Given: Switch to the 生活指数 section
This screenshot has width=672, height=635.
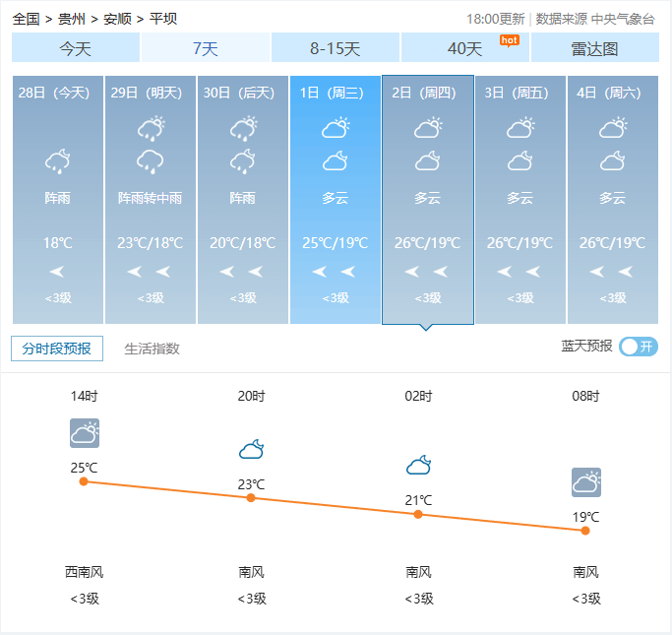Looking at the screenshot, I should pyautogui.click(x=153, y=349).
